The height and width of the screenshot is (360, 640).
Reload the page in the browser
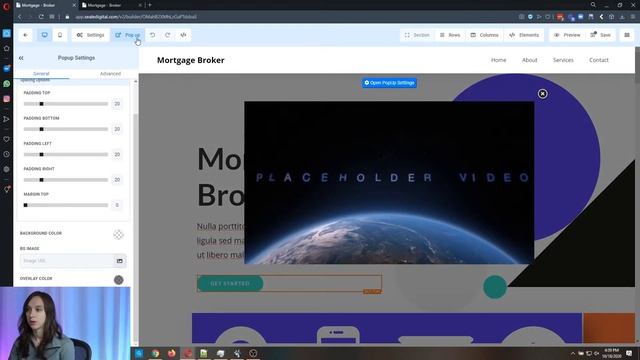coord(41,17)
